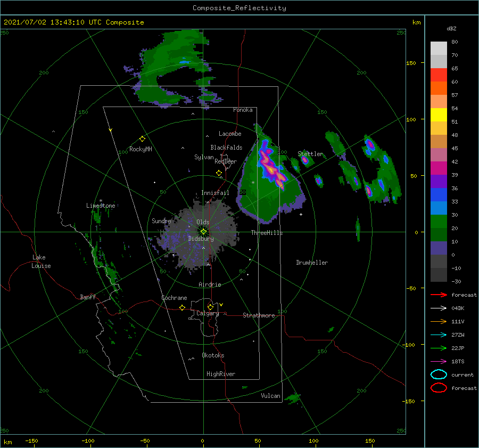The height and width of the screenshot is (448, 479).
Task: Select the magenta 18TS arrow legend entry
Action: coord(439,362)
